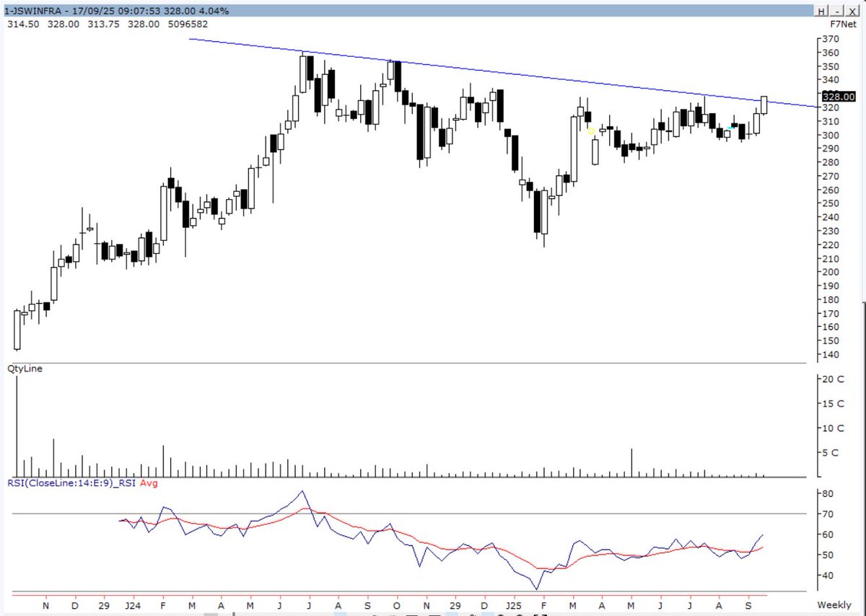The width and height of the screenshot is (866, 616).
Task: Click the first circular icon on the bottom toolbar
Action: coord(502,614)
